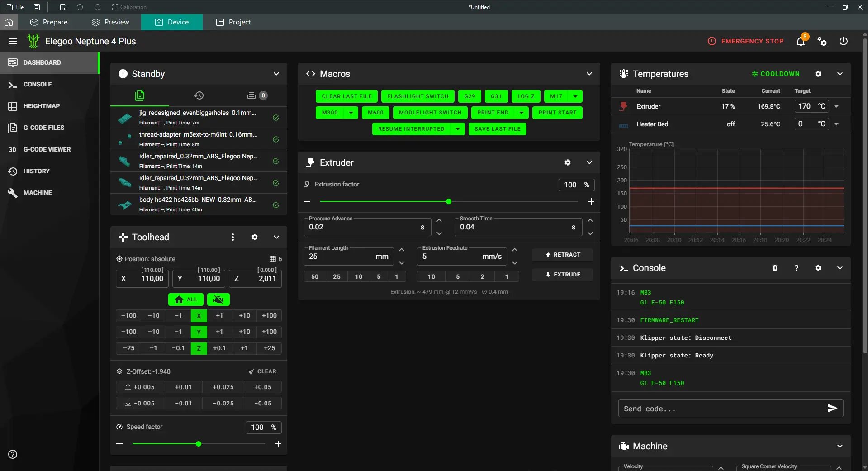Toggle the sidebar hamburger menu
868x471 pixels.
click(13, 41)
